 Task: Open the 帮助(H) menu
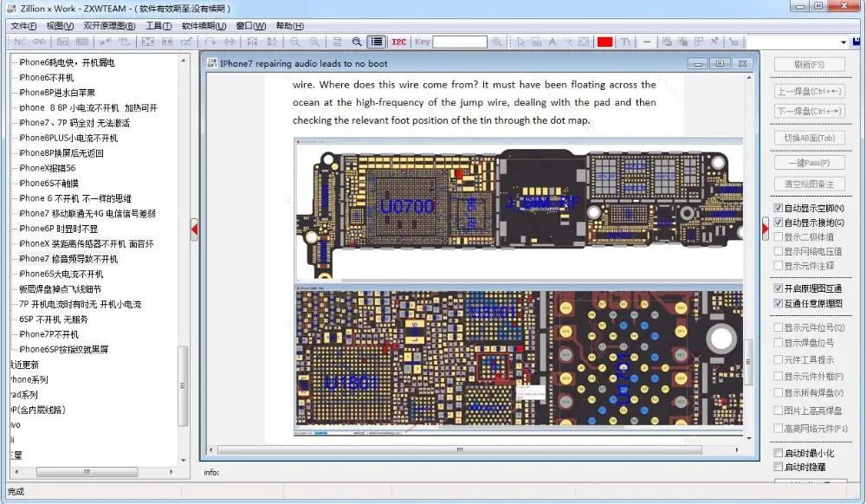(x=290, y=26)
